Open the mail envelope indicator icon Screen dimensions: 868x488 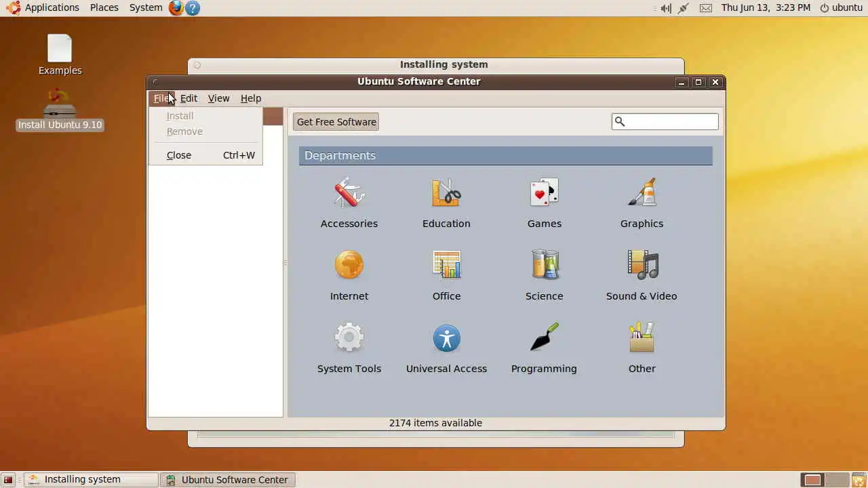[706, 8]
